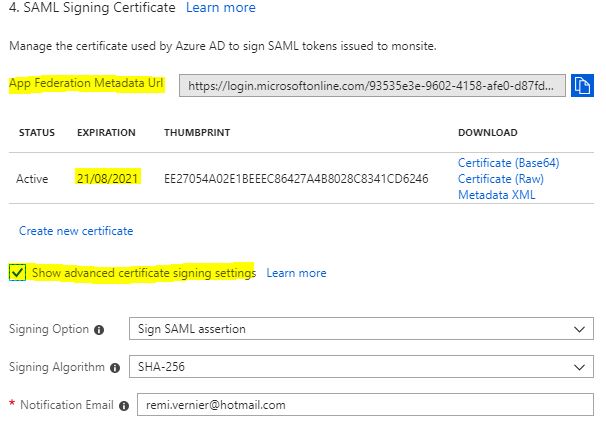Select the App Federation Metadata Url field
This screenshot has width=606, height=425.
pos(372,86)
